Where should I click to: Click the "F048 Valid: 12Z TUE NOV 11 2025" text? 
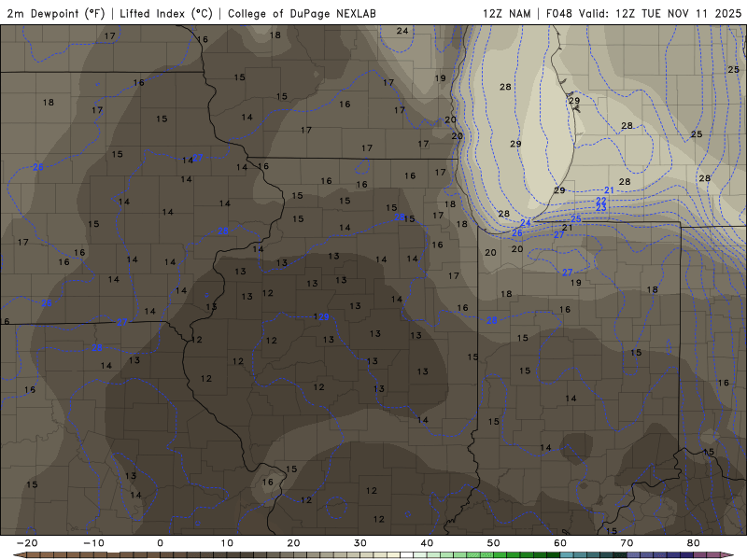pyautogui.click(x=643, y=13)
